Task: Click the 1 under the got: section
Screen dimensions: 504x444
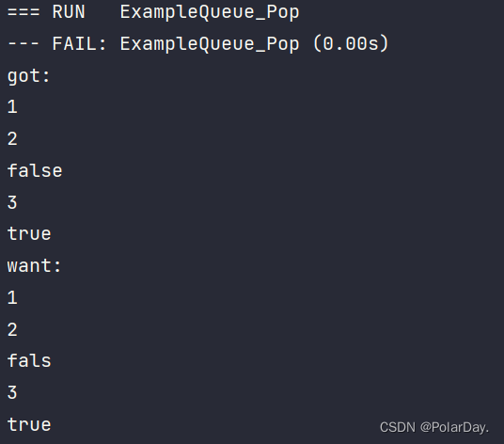Action: point(12,106)
